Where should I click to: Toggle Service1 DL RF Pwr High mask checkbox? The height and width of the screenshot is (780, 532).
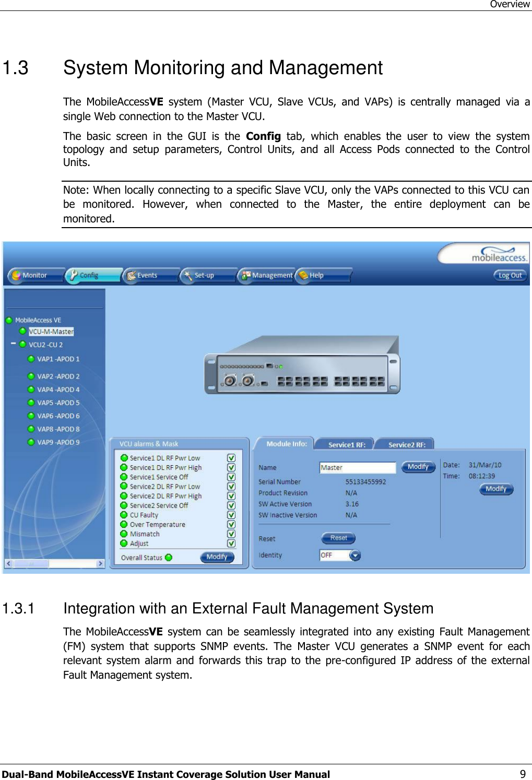(231, 468)
